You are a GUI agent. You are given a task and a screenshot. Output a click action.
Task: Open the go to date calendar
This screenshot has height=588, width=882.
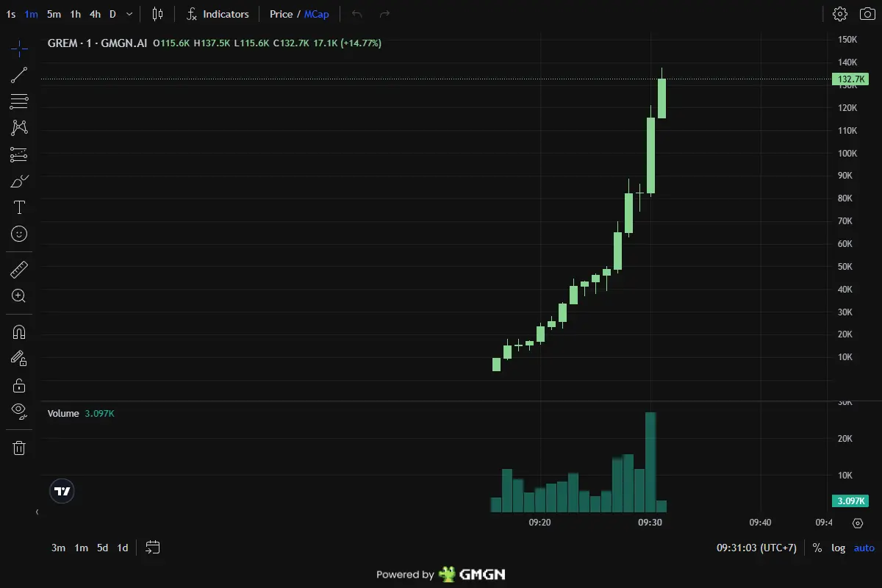pyautogui.click(x=153, y=548)
